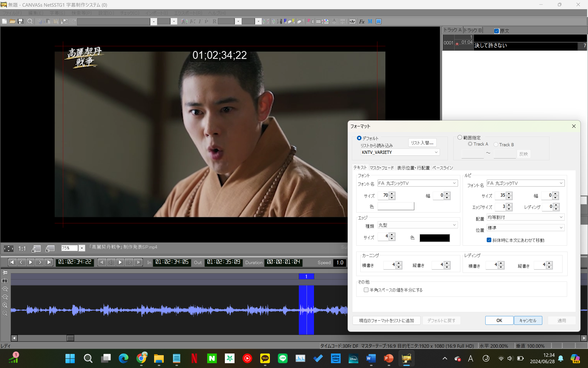Switch to the 表示位置・行配置 tab

click(413, 168)
